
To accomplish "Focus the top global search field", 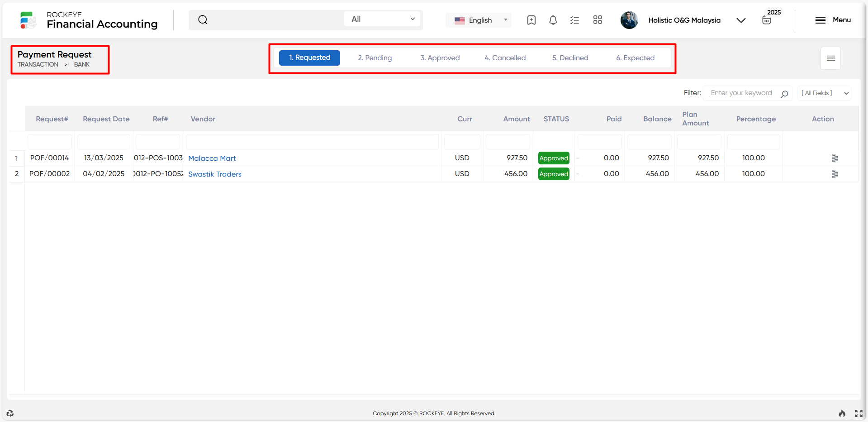I will [x=276, y=19].
